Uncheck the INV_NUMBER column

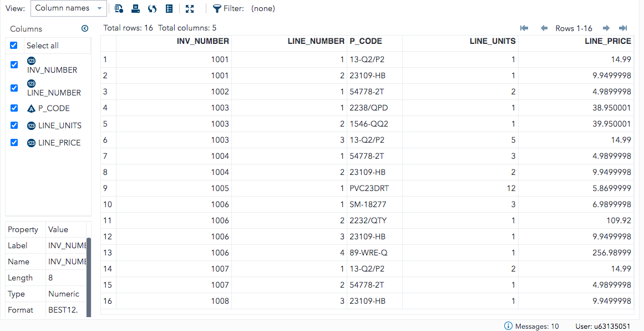[13, 64]
